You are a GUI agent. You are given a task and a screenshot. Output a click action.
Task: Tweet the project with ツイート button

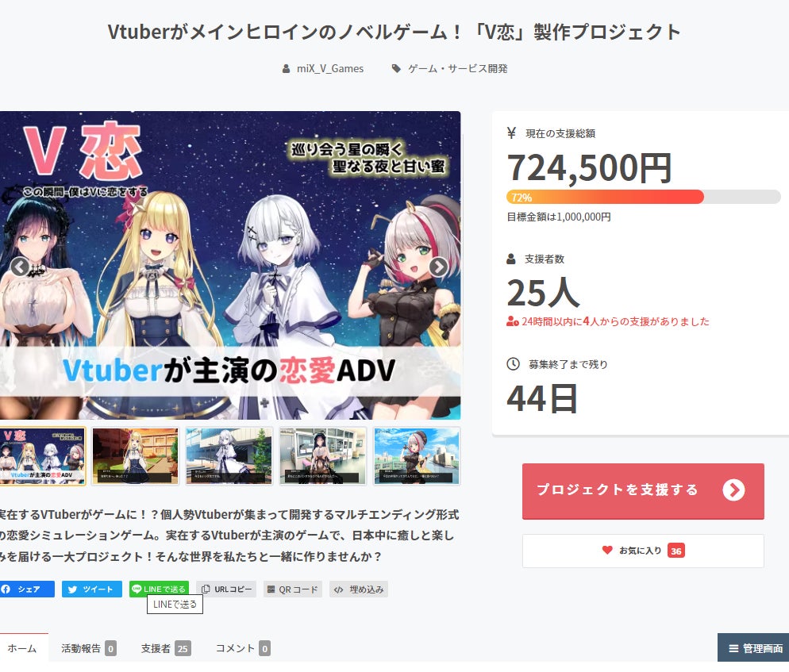tap(92, 589)
